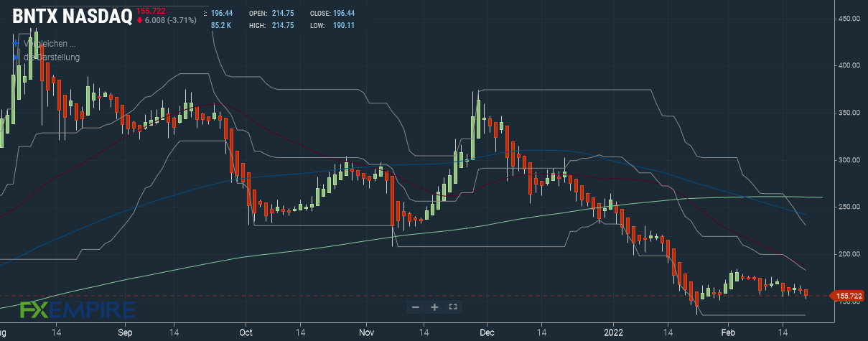The image size is (868, 341).
Task: Click the LOW value 190.11
Action: pos(344,26)
